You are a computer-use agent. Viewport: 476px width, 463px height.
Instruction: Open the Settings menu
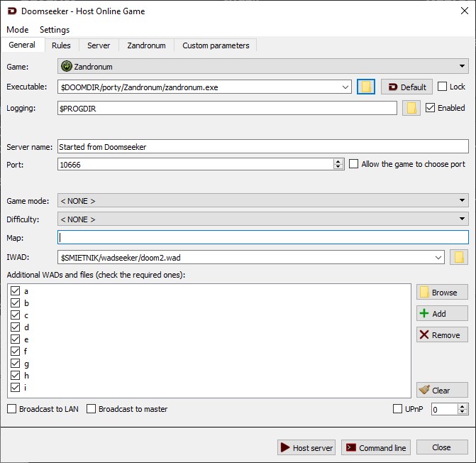point(55,30)
